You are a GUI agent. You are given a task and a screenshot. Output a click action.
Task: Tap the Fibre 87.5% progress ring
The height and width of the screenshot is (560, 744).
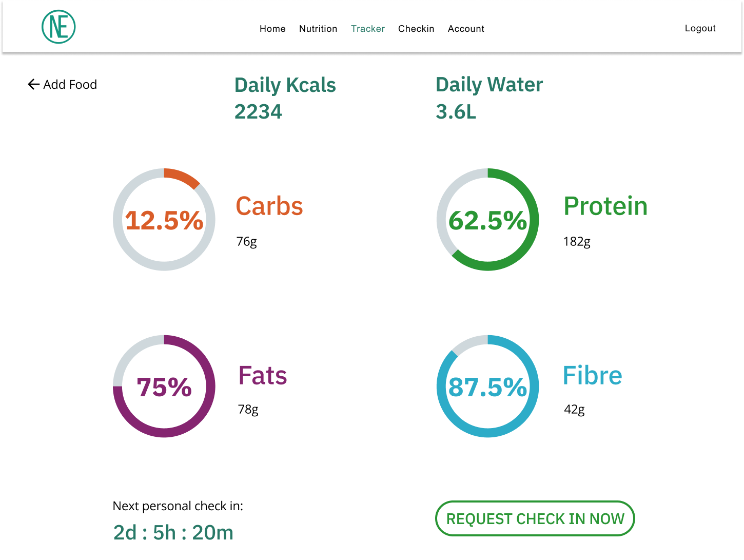click(487, 387)
